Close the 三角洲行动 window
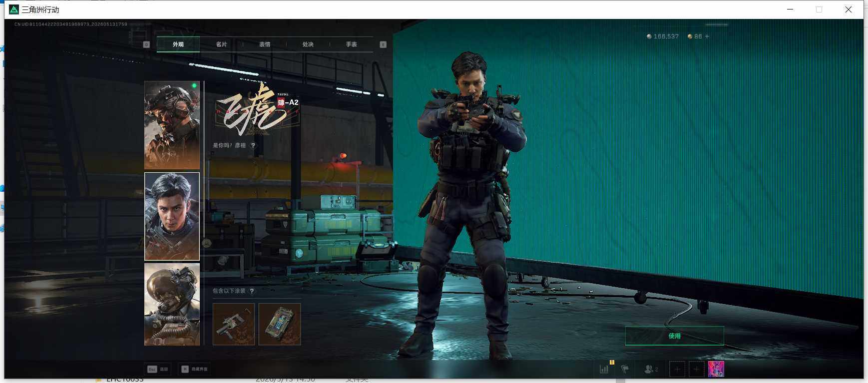 pyautogui.click(x=848, y=9)
